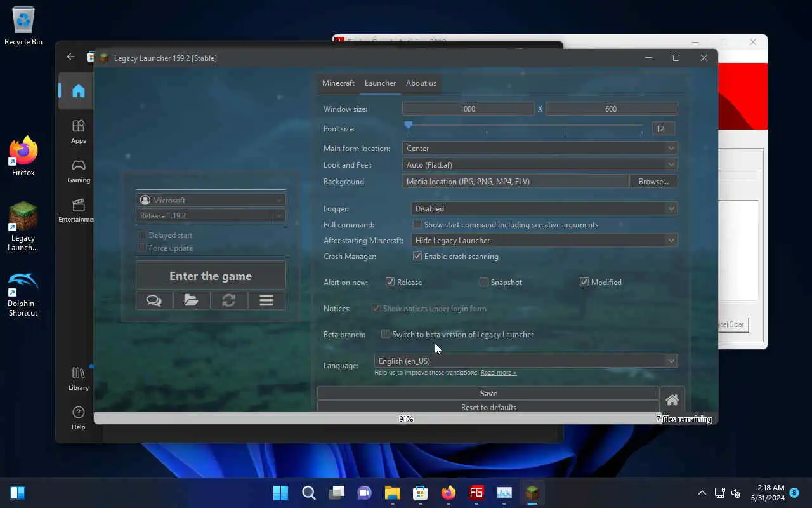Screen dimensions: 812x508
Task: Open the About us tab
Action: pyautogui.click(x=421, y=83)
